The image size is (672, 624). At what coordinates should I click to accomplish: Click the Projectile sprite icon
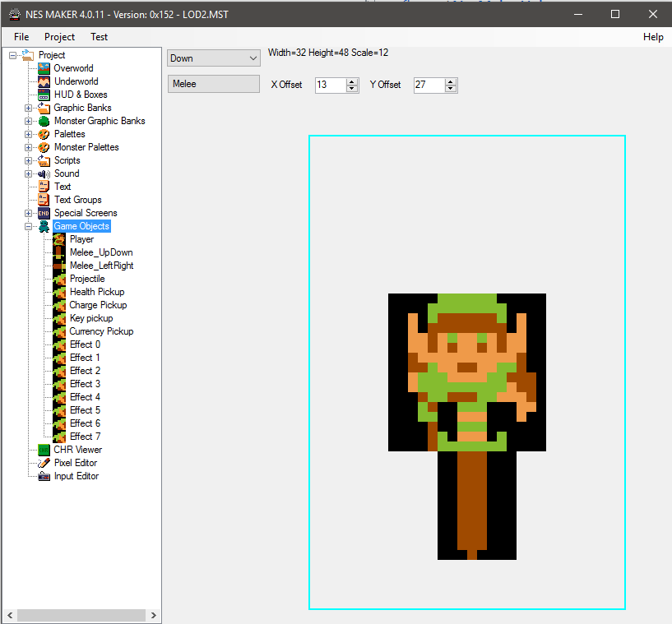point(59,279)
